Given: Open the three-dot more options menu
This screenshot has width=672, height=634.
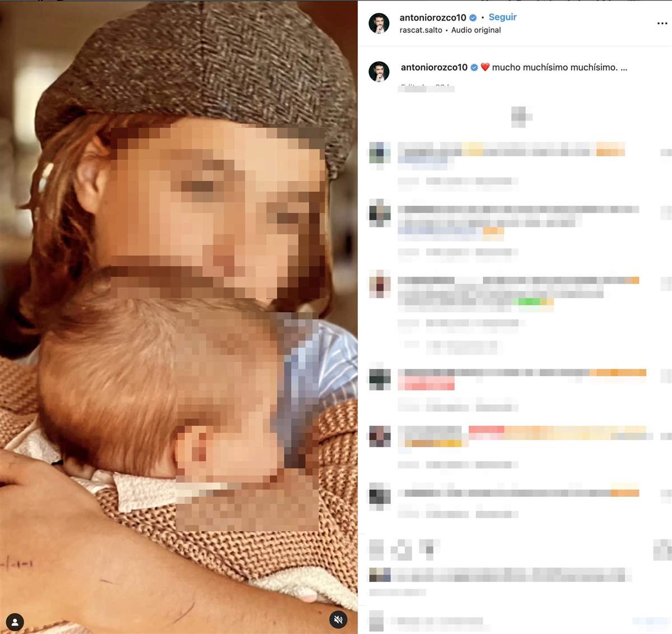Looking at the screenshot, I should click(662, 24).
